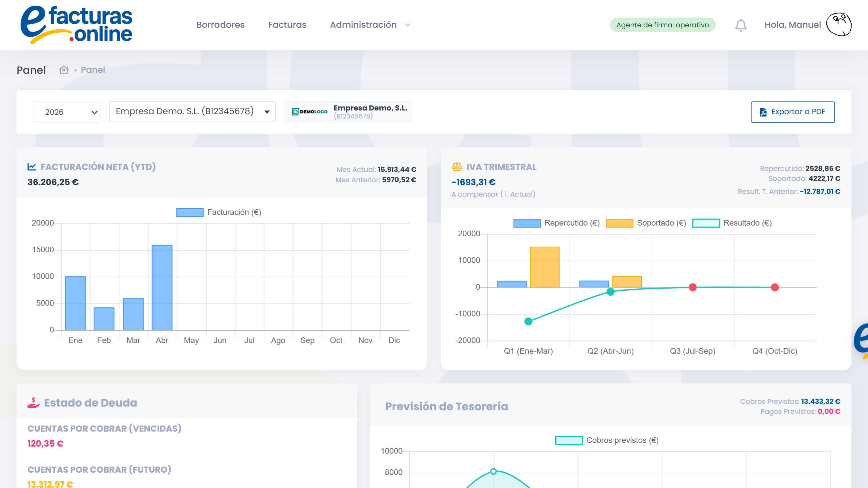Toggle the Facturación (€) legend swatch

pyautogui.click(x=190, y=213)
